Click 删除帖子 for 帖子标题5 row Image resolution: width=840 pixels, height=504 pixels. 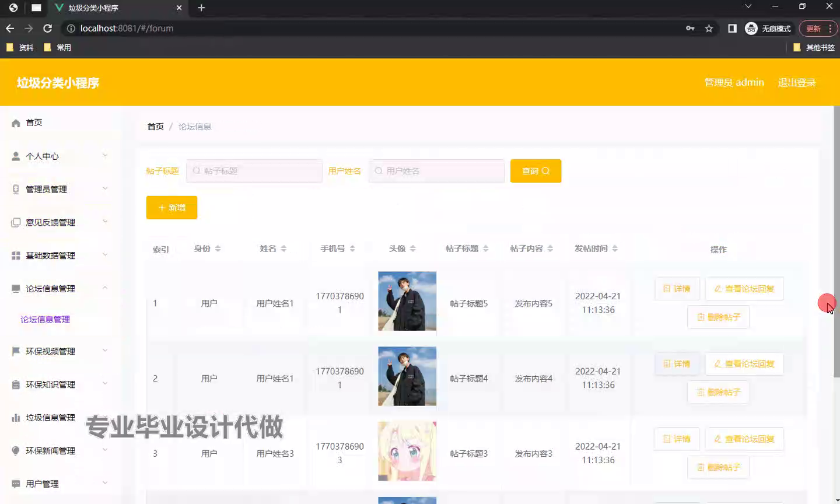click(719, 317)
